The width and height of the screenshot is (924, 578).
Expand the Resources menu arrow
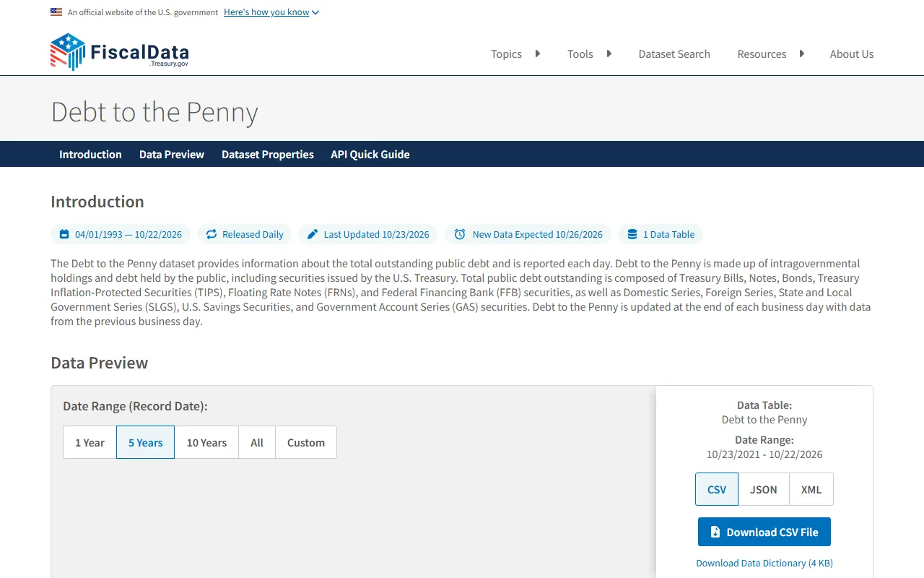(801, 53)
